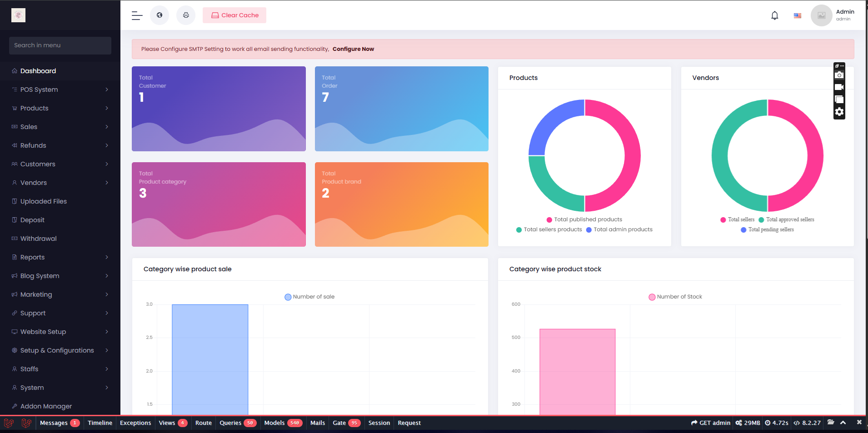Viewport: 868px width, 433px height.
Task: Toggle the Number of Stock legend
Action: (x=675, y=297)
